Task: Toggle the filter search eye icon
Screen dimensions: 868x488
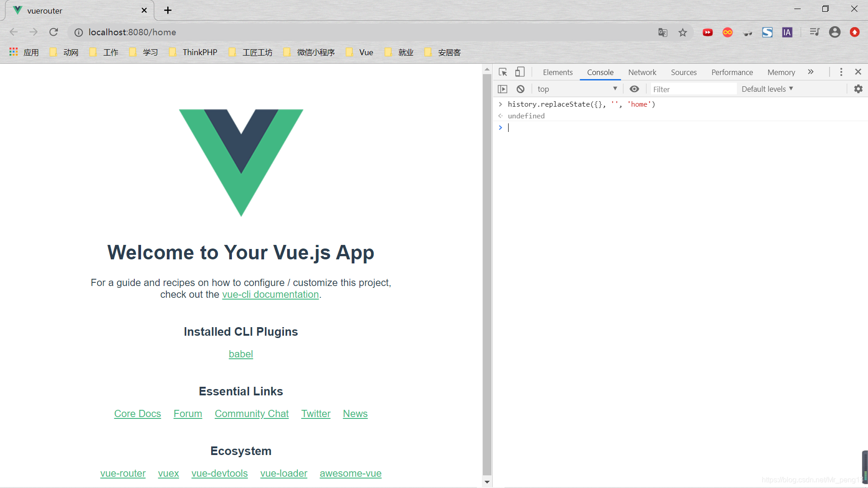Action: 634,89
